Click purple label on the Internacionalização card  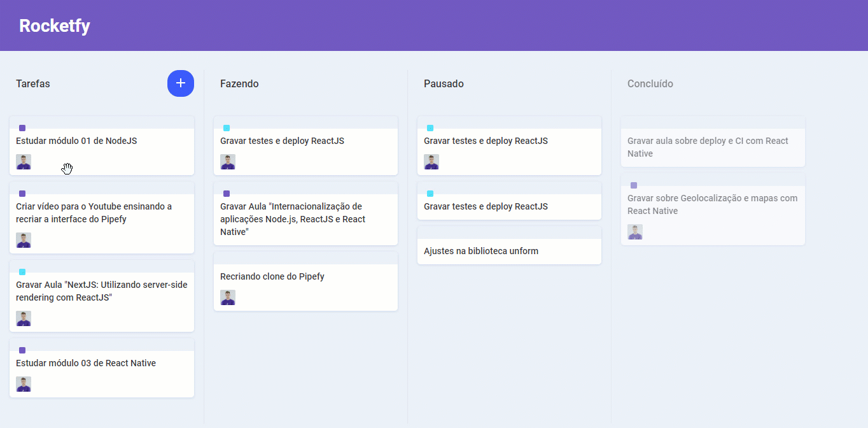227,194
